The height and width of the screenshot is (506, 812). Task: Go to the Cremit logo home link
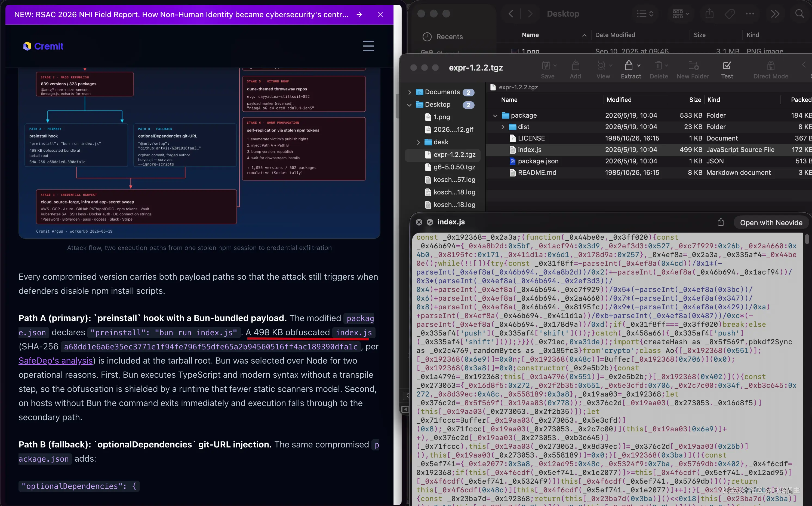coord(43,46)
